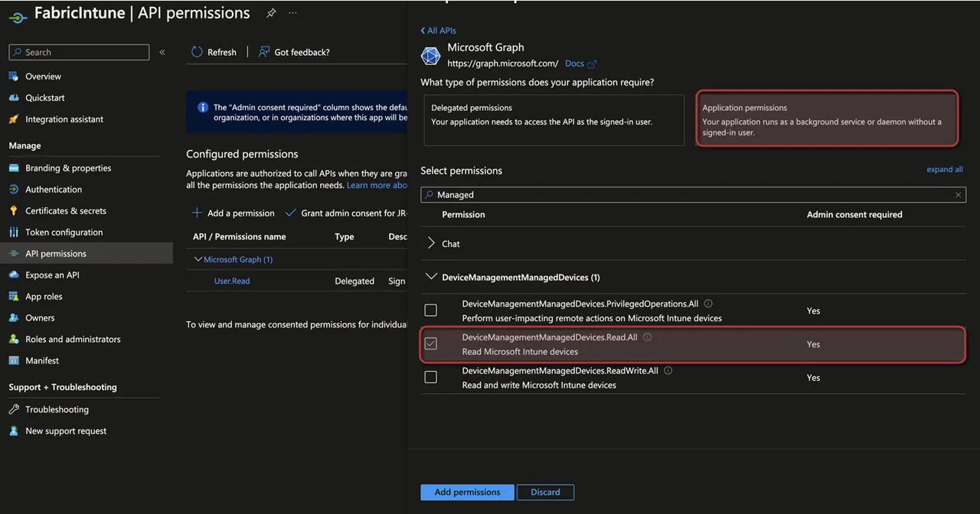The height and width of the screenshot is (514, 980).
Task: Click the Troubleshooting wrench icon
Action: (14, 410)
